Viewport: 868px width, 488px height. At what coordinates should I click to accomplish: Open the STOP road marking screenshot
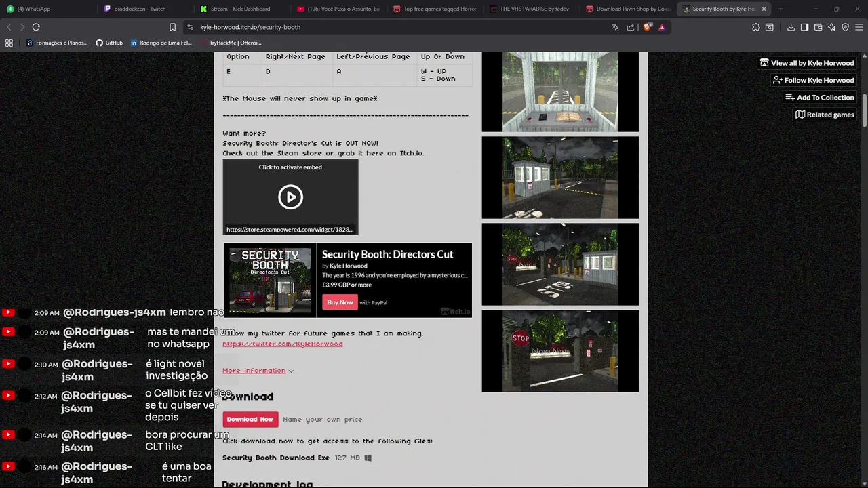click(x=560, y=264)
